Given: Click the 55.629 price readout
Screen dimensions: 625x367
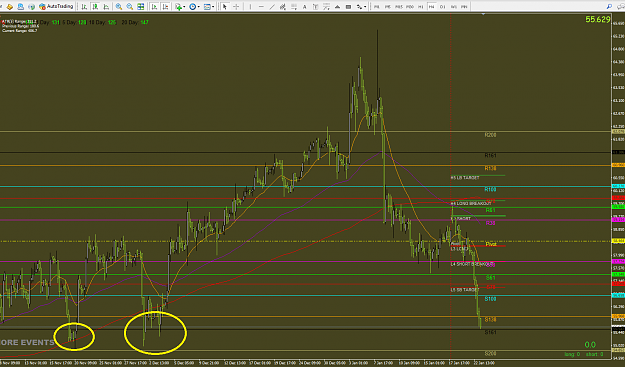Looking at the screenshot, I should pyautogui.click(x=597, y=20).
